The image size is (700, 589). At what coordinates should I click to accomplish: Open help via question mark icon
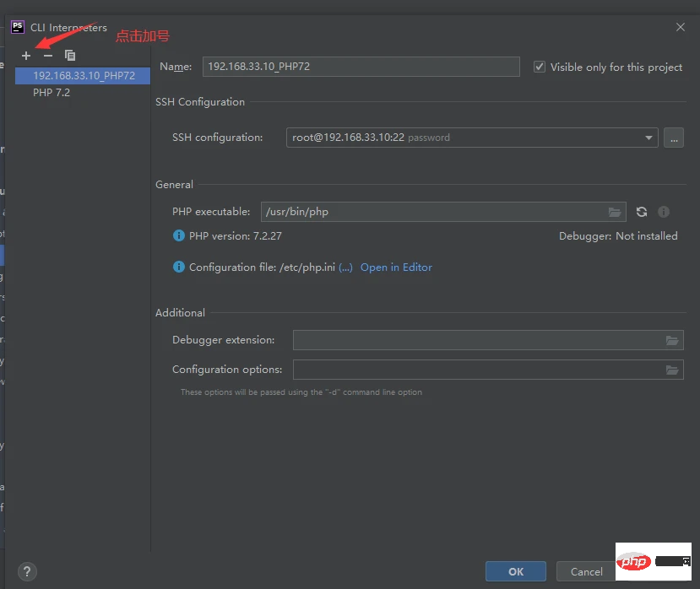26,571
